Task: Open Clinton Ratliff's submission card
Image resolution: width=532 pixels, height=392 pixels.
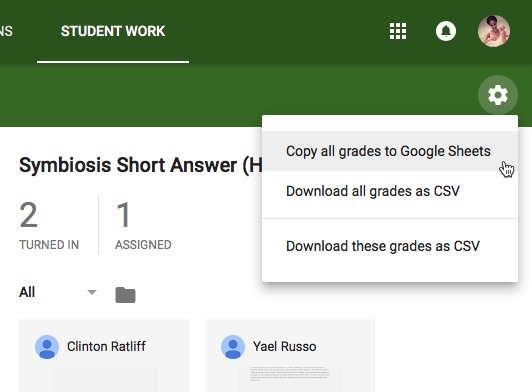Action: (104, 355)
